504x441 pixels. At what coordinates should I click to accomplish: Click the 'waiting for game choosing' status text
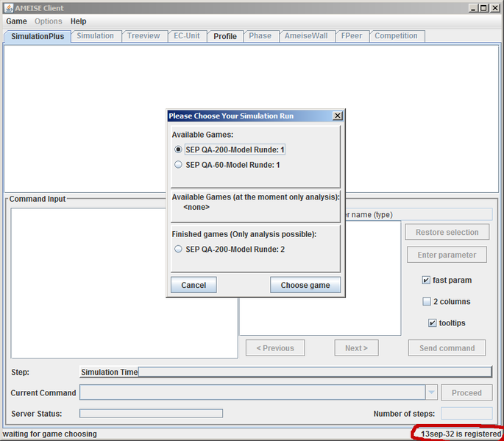pos(50,434)
